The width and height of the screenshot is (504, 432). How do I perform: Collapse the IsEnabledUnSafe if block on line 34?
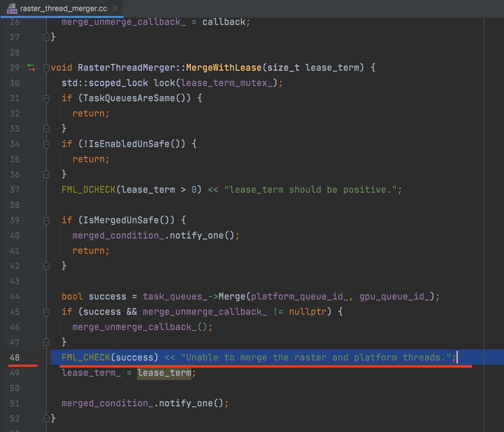pyautogui.click(x=46, y=144)
